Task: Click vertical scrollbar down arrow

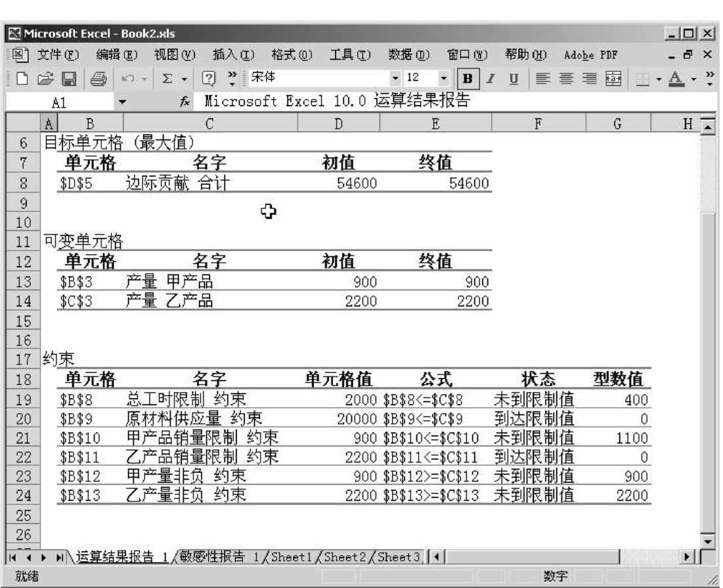Action: [x=707, y=541]
